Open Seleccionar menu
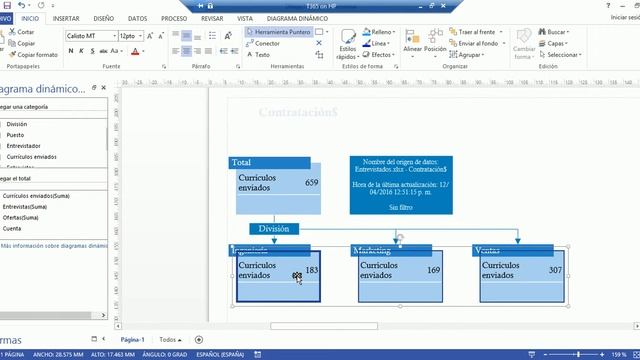The height and width of the screenshot is (360, 640). coord(560,55)
